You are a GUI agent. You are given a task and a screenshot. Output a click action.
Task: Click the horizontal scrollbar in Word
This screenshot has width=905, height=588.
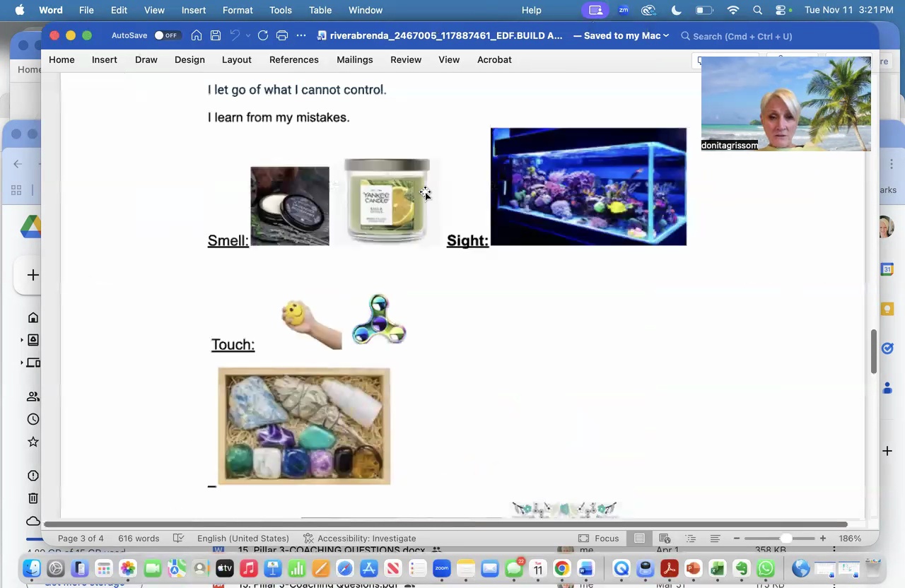[445, 524]
